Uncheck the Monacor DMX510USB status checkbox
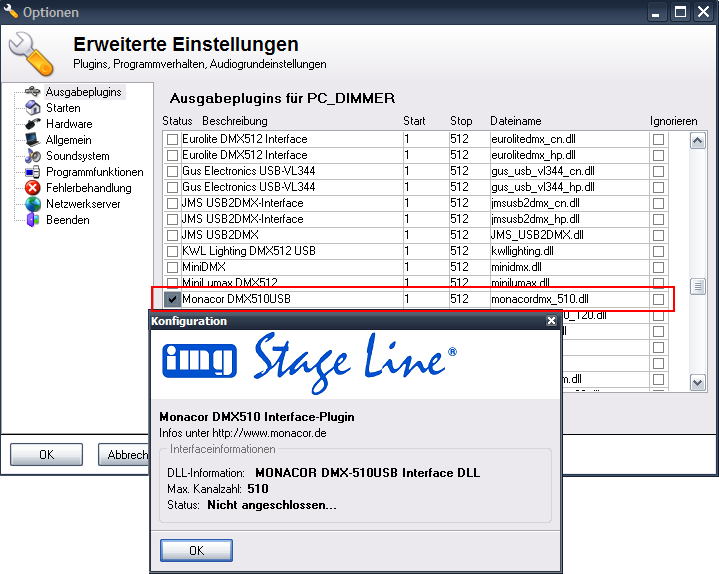The image size is (719, 574). 172,299
